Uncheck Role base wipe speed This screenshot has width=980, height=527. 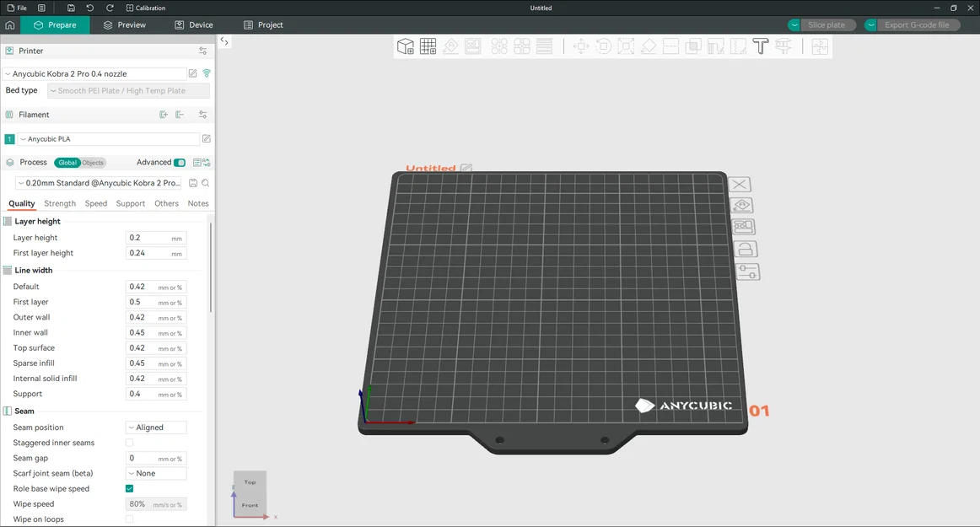129,489
